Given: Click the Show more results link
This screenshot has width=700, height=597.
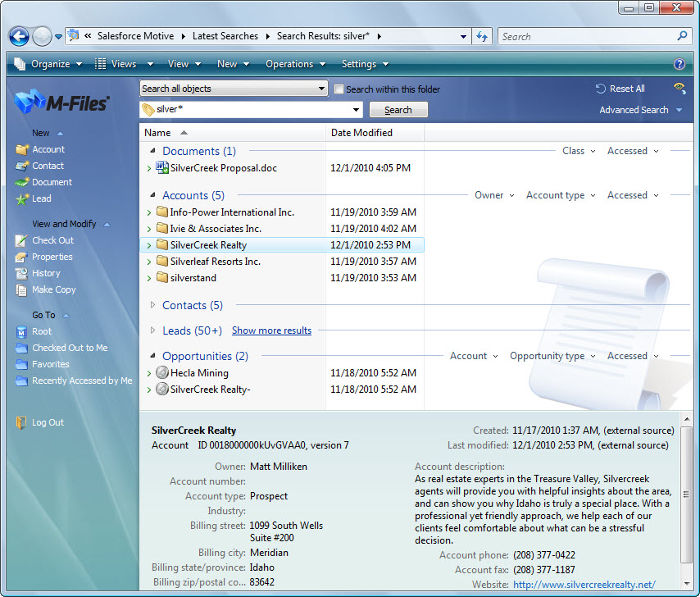Looking at the screenshot, I should [x=271, y=330].
